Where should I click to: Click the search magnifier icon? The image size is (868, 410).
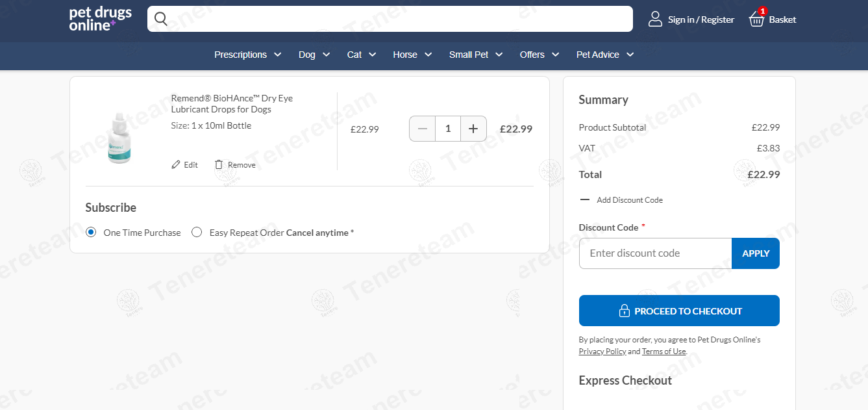[161, 19]
